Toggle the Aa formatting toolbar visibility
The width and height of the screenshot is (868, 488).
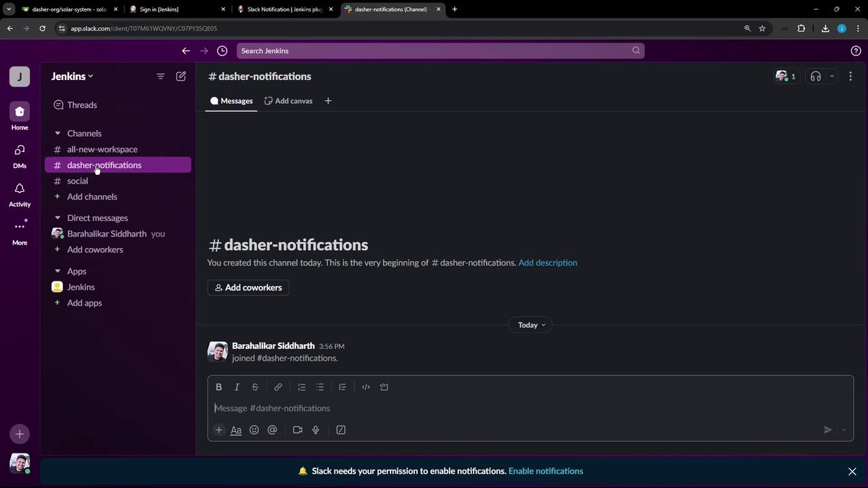(236, 430)
